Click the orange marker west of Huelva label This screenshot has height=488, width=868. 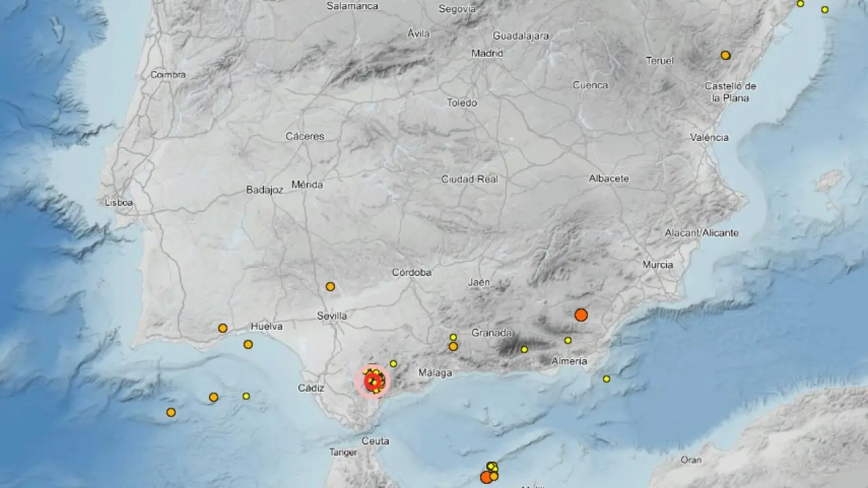tap(222, 328)
